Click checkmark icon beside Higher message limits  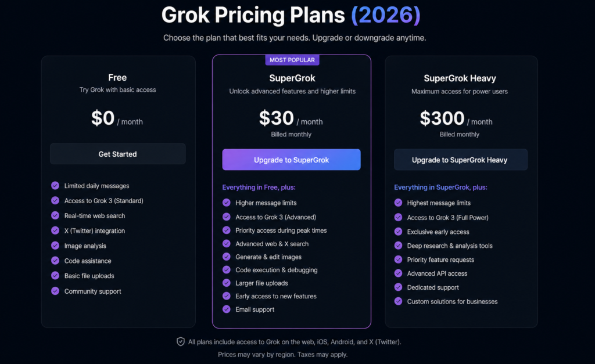pyautogui.click(x=227, y=203)
